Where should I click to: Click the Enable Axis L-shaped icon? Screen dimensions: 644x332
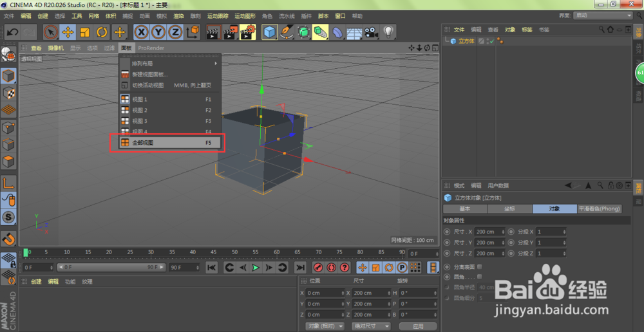[8, 183]
